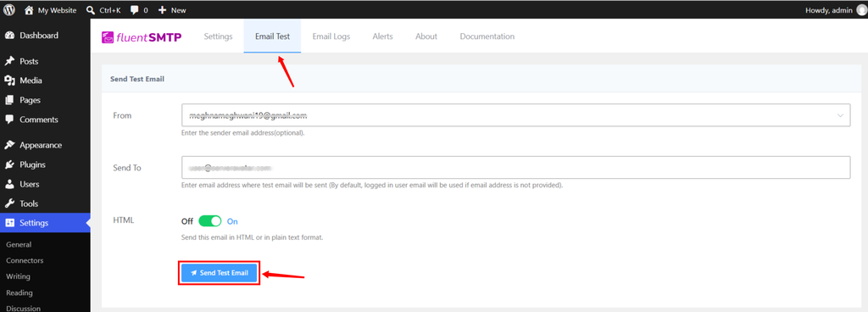Click My Website site name text
The image size is (868, 312).
pos(57,10)
